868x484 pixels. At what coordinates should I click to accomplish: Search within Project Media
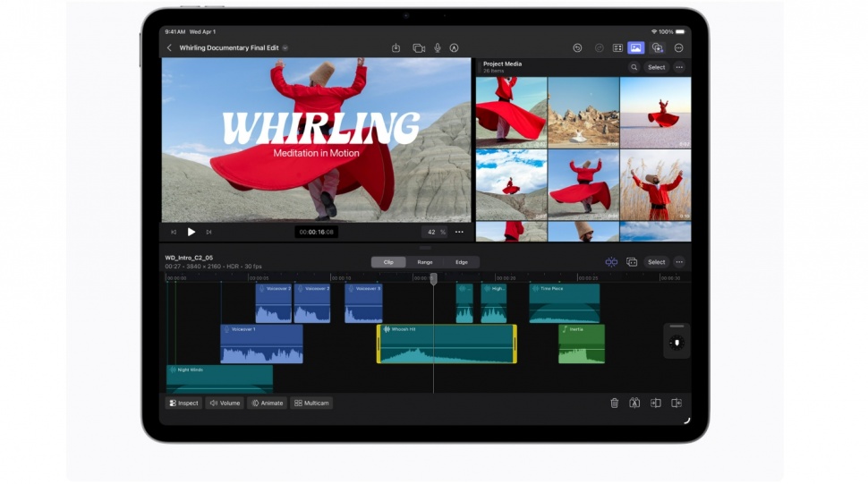[634, 67]
